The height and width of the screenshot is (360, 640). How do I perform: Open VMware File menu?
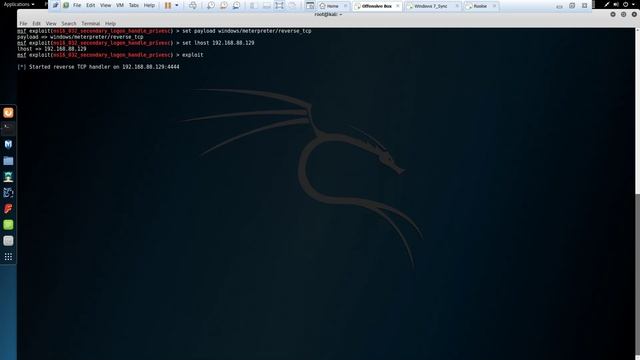pos(77,5)
